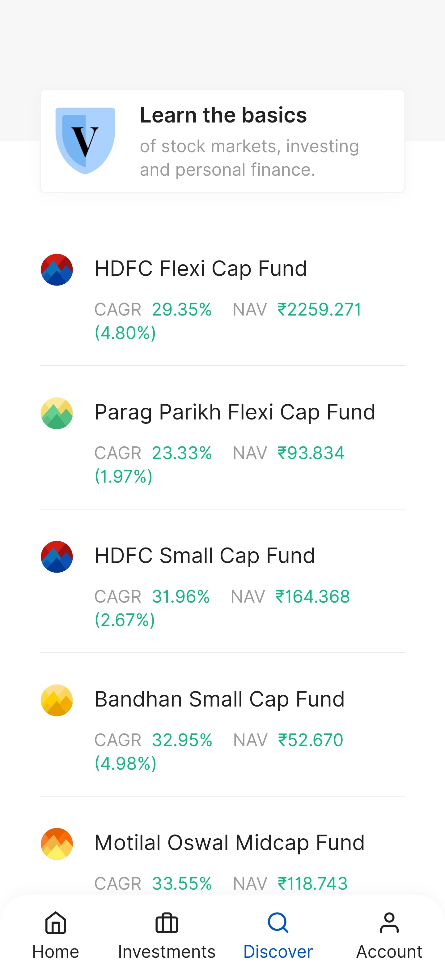Viewport: 445px width, 980px height.
Task: Open Motilal Oswal Midcap Fund
Action: [x=229, y=843]
